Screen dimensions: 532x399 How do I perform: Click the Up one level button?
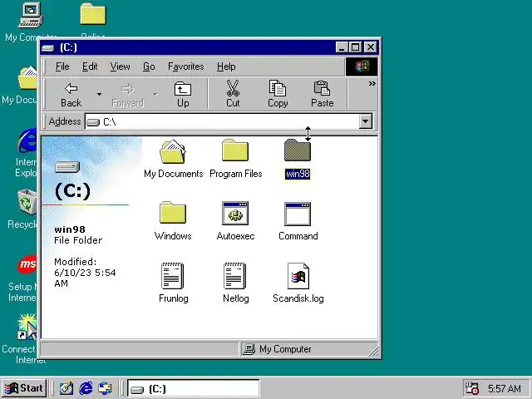click(183, 94)
